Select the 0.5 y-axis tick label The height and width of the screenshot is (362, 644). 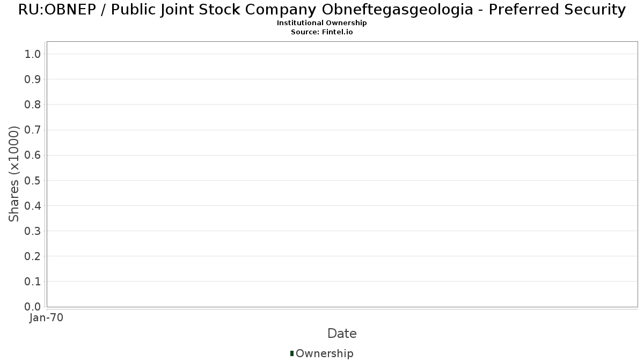33,180
